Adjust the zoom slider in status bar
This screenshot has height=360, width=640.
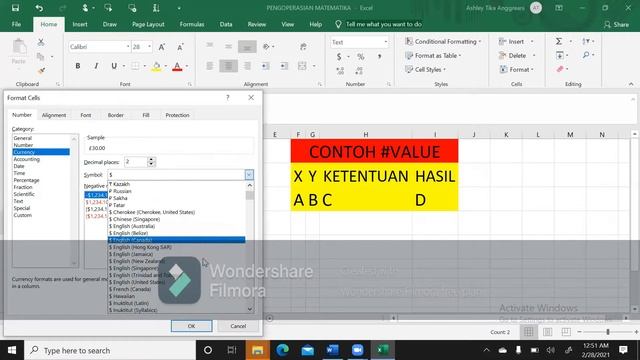[608, 332]
